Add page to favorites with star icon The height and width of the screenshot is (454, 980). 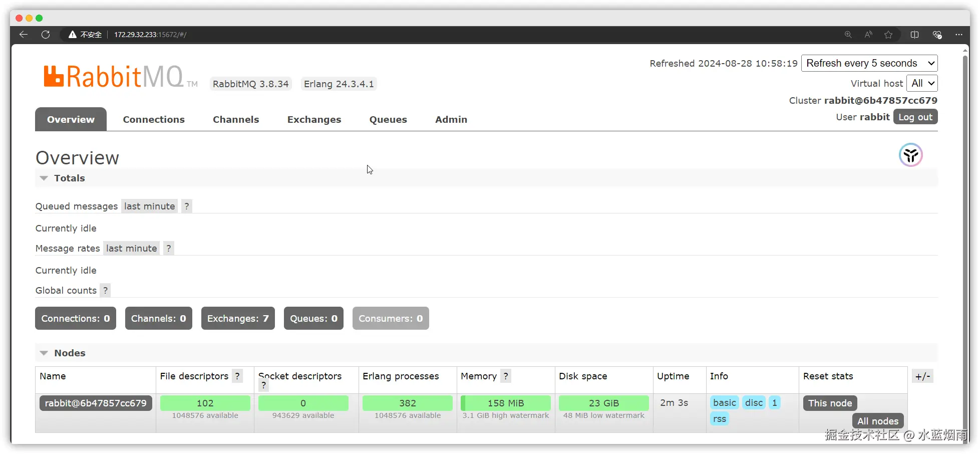888,35
